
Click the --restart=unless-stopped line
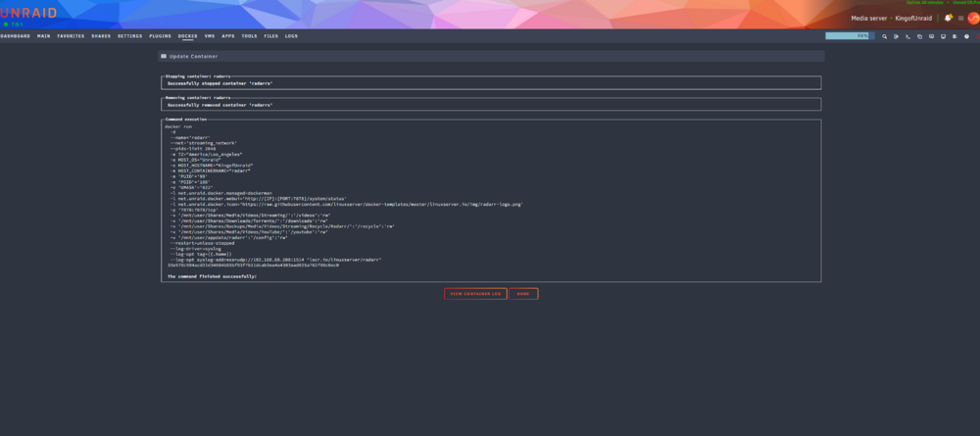point(202,243)
